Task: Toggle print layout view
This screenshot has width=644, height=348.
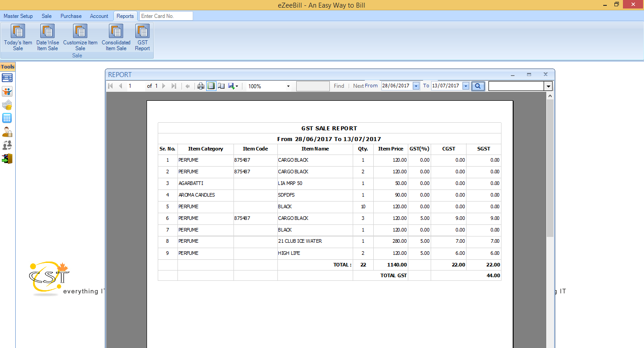Action: (211, 86)
